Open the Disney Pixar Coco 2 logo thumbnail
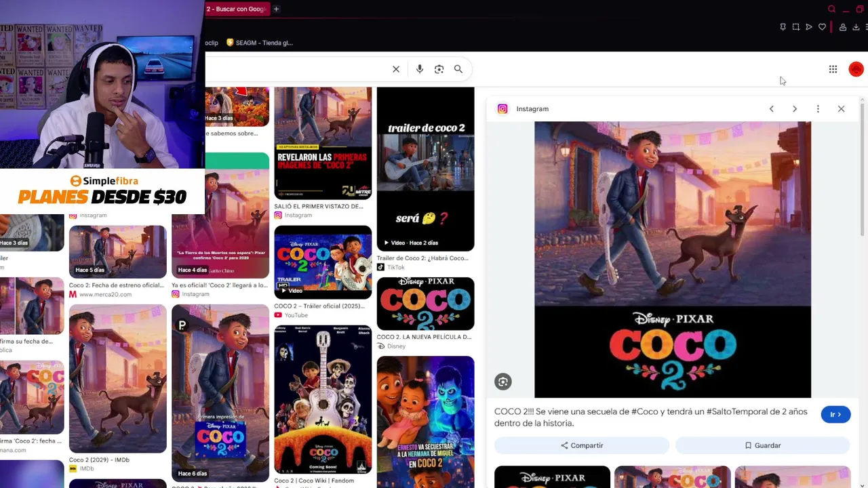 pyautogui.click(x=425, y=304)
